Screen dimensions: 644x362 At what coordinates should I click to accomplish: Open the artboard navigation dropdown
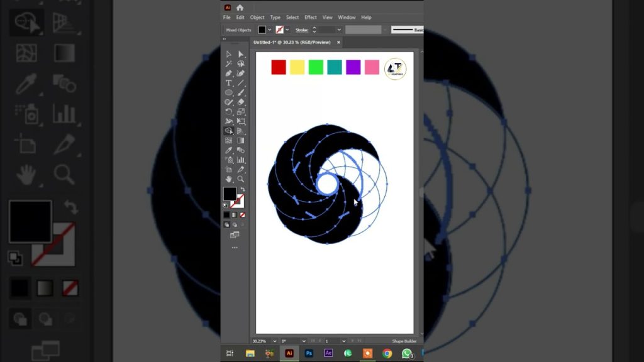pyautogui.click(x=343, y=341)
